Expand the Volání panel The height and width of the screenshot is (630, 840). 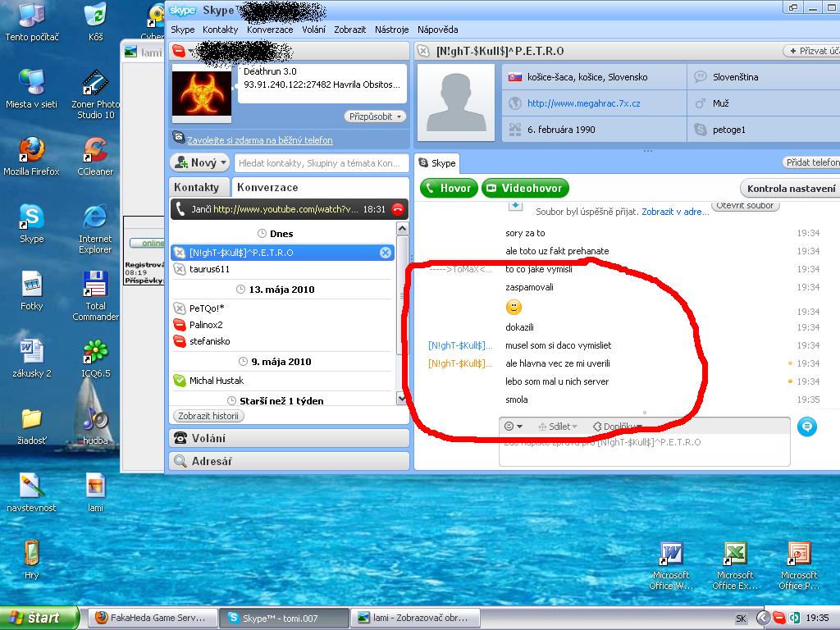[290, 438]
